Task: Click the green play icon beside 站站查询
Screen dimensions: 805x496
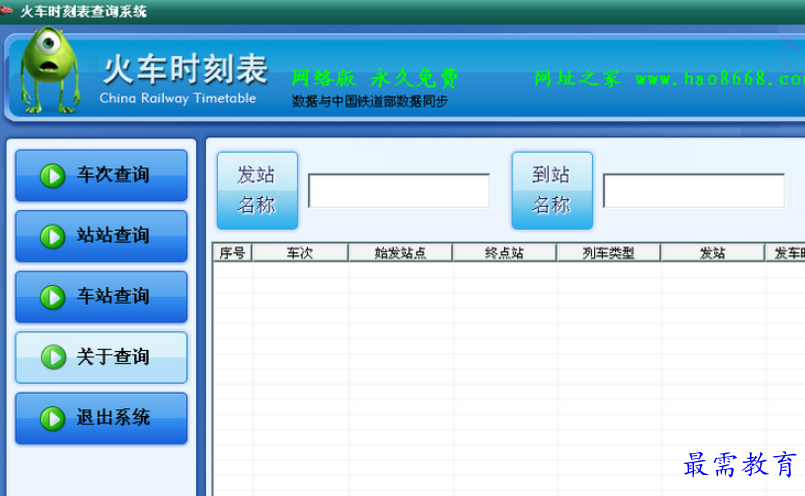Action: [x=53, y=236]
